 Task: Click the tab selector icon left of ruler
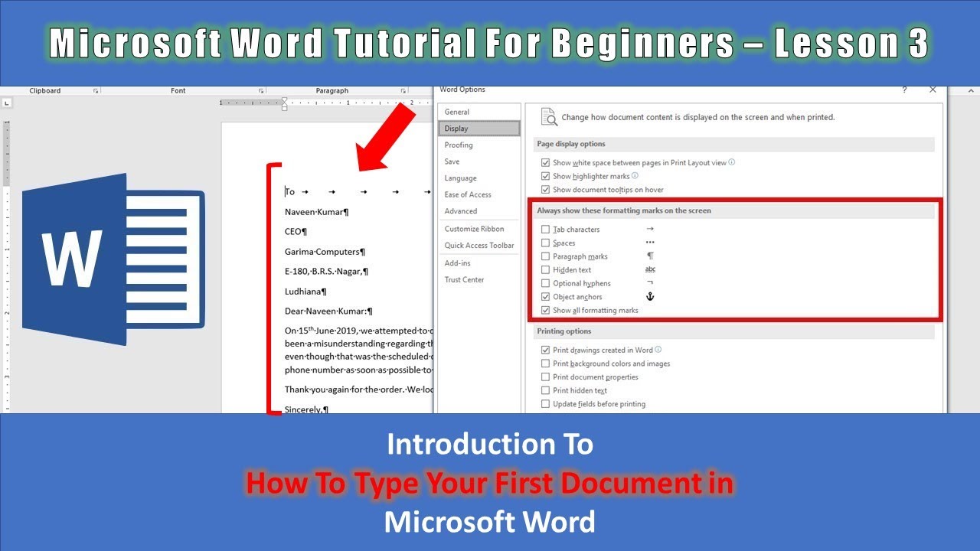coord(8,103)
